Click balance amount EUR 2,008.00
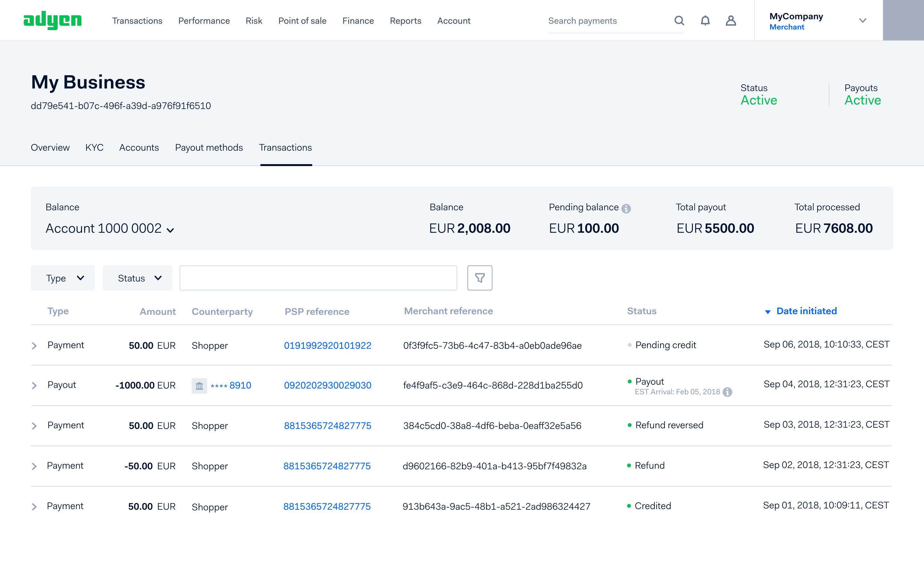The height and width of the screenshot is (561, 924). (x=469, y=228)
